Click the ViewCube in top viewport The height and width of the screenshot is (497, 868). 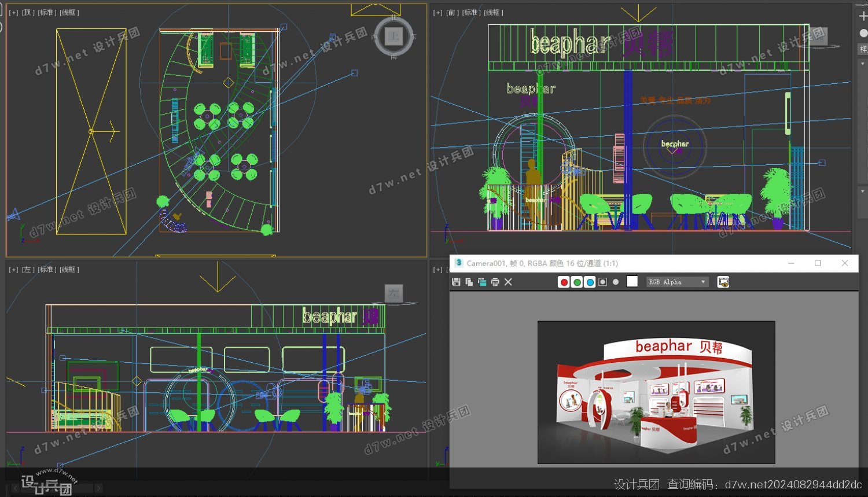[x=393, y=36]
